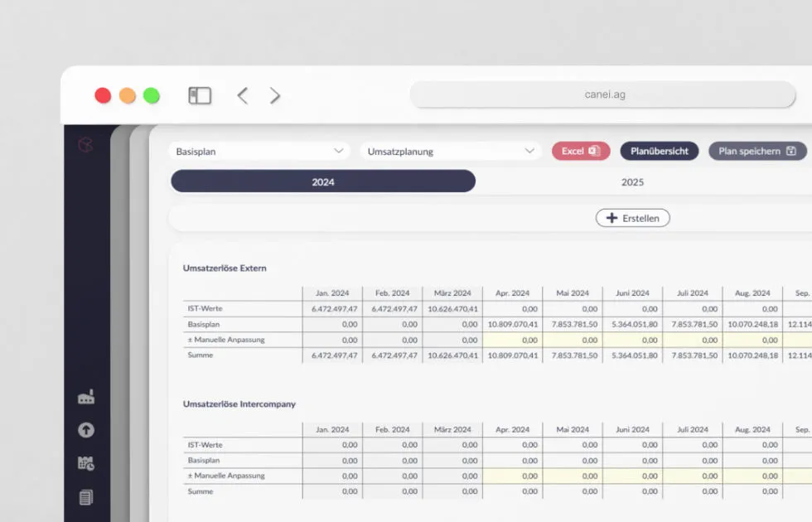Click Jan. 2024 column header in Extern table
Screen dimensions: 812x522
click(x=332, y=293)
